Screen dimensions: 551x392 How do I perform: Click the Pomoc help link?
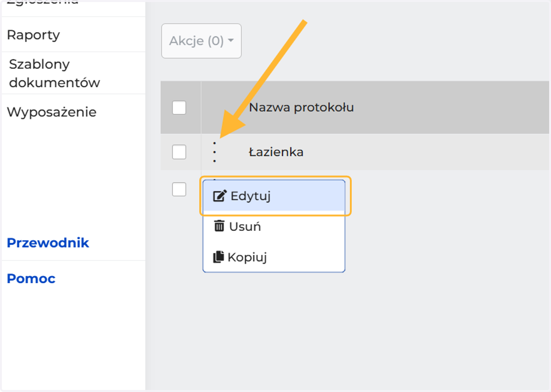pos(31,279)
